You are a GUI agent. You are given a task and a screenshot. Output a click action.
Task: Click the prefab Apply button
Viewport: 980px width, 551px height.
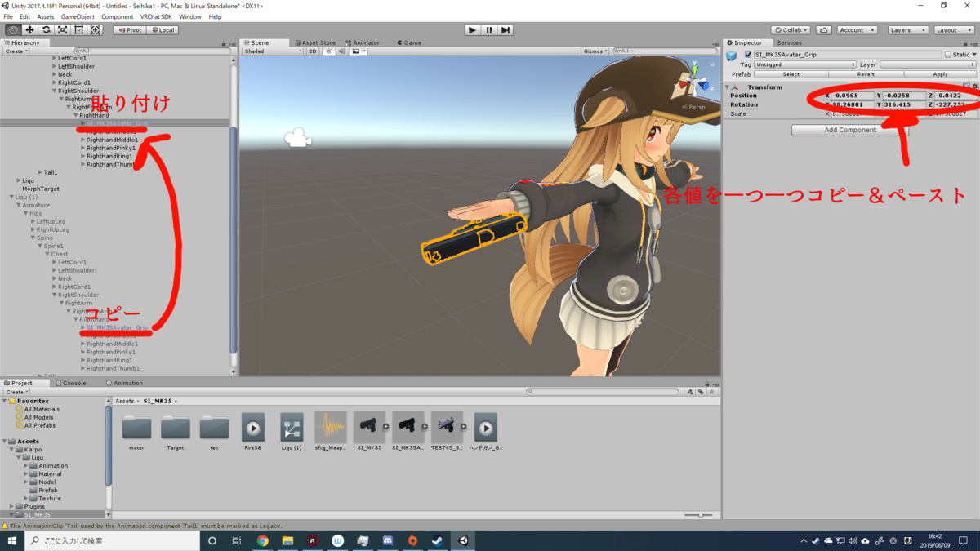940,74
